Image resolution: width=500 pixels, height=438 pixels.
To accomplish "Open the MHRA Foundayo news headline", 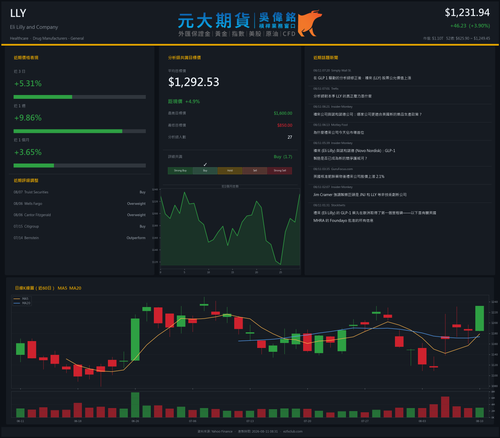I will (x=374, y=216).
